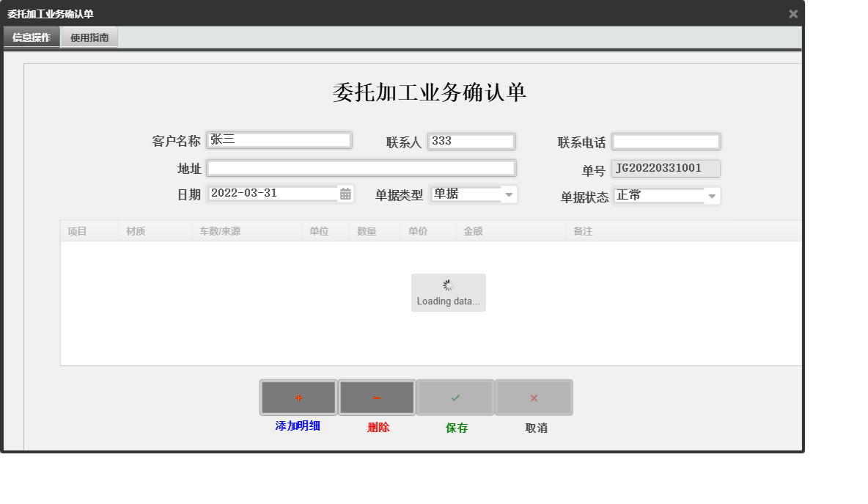The image size is (868, 504).
Task: Switch to the 信息操作 tab
Action: click(x=31, y=36)
